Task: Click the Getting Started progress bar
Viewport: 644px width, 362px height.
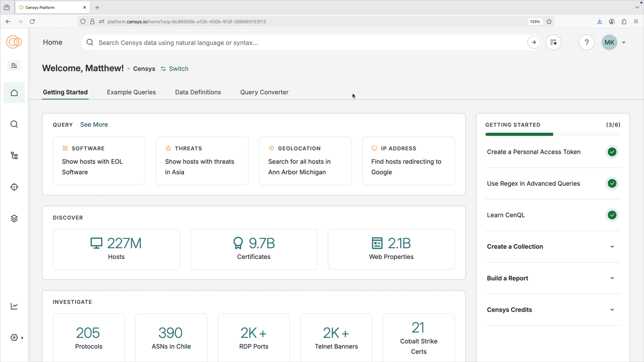Action: point(553,134)
